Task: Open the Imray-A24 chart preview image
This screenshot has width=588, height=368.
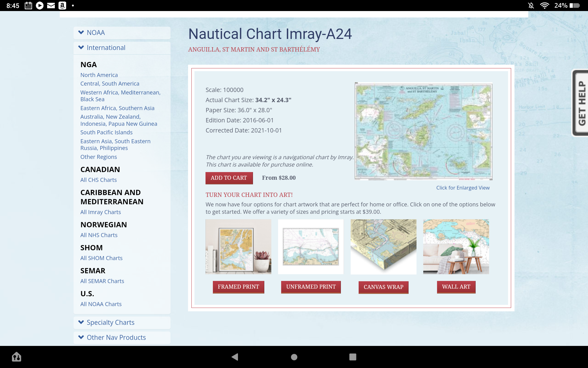Action: pos(423,131)
